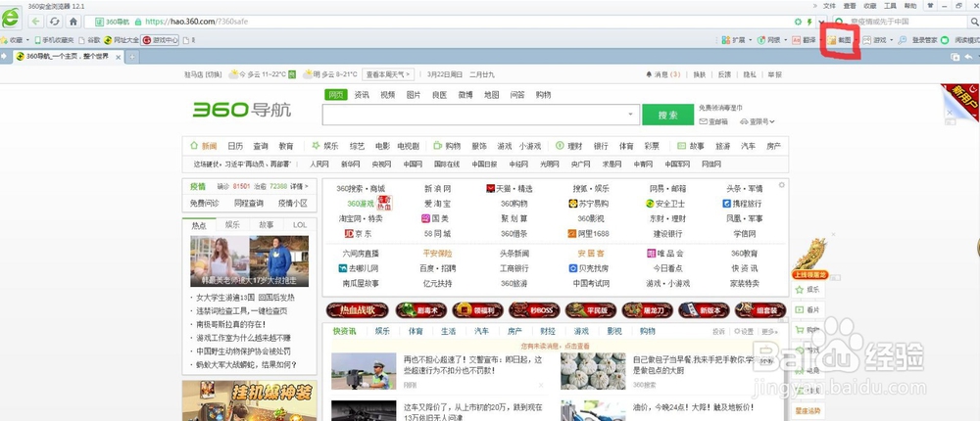Click the 登录管家 login manager
This screenshot has width=980, height=421.
click(x=924, y=40)
